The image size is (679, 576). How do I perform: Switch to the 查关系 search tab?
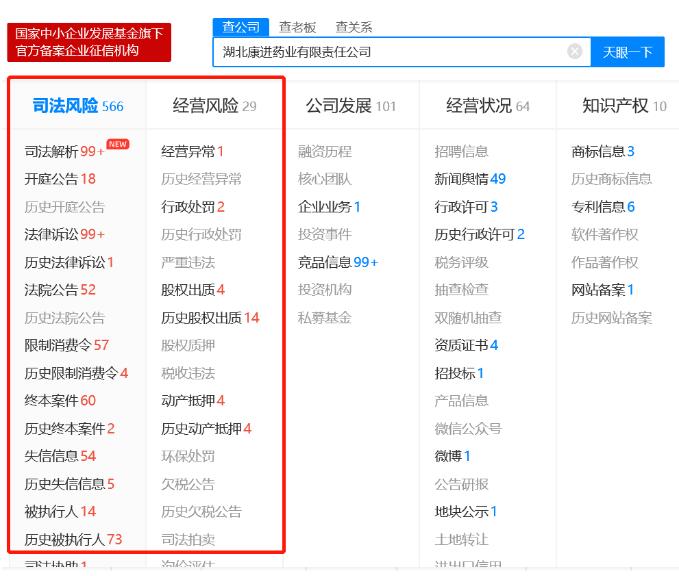(x=354, y=27)
